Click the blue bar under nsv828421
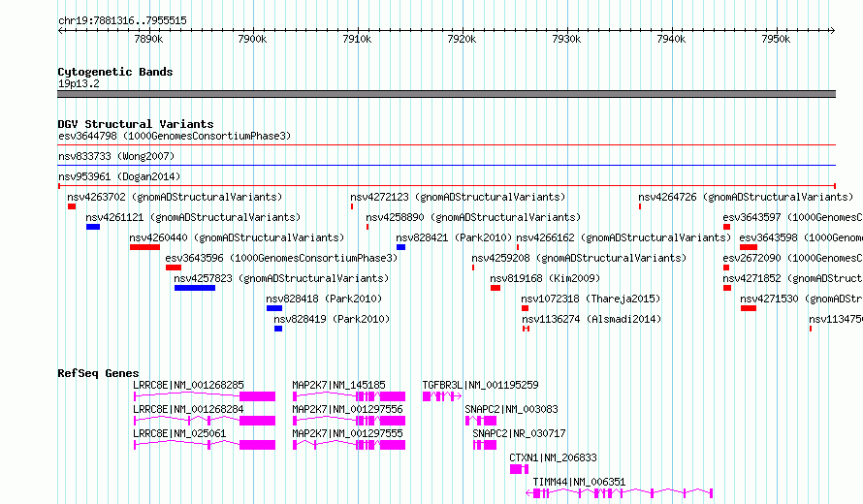863x504 pixels. pos(400,247)
